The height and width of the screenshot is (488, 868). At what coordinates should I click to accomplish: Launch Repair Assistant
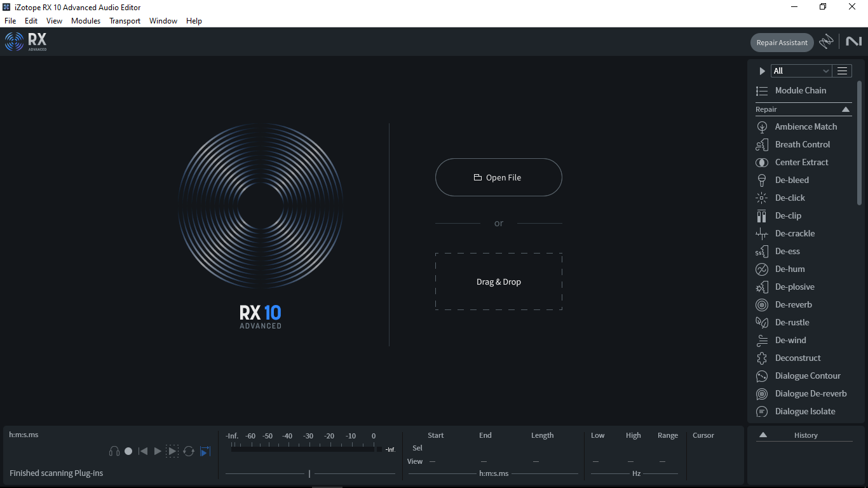pos(782,43)
